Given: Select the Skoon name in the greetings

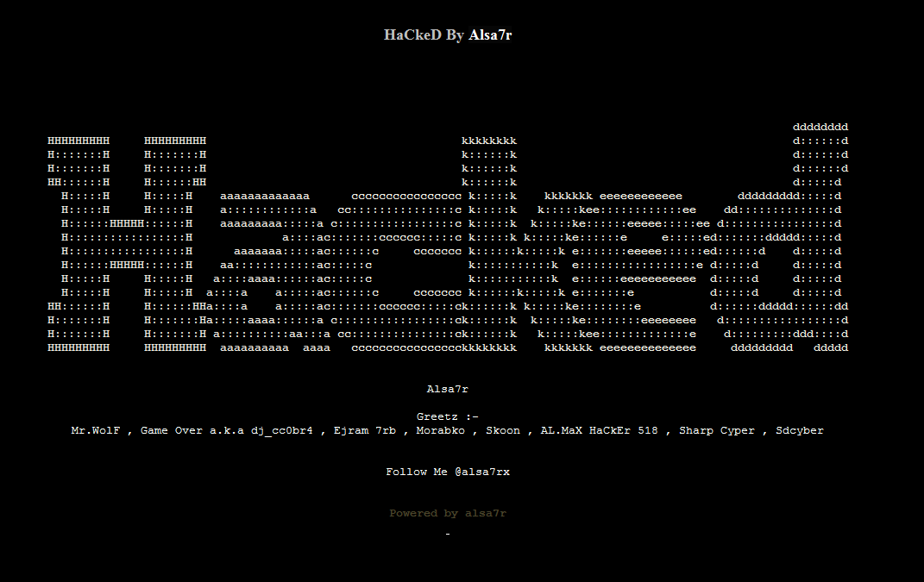Looking at the screenshot, I should tap(503, 429).
